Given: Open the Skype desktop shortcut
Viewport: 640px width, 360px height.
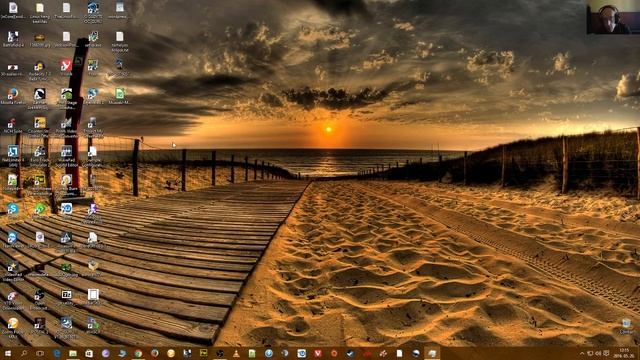Looking at the screenshot, I should [x=13, y=211].
